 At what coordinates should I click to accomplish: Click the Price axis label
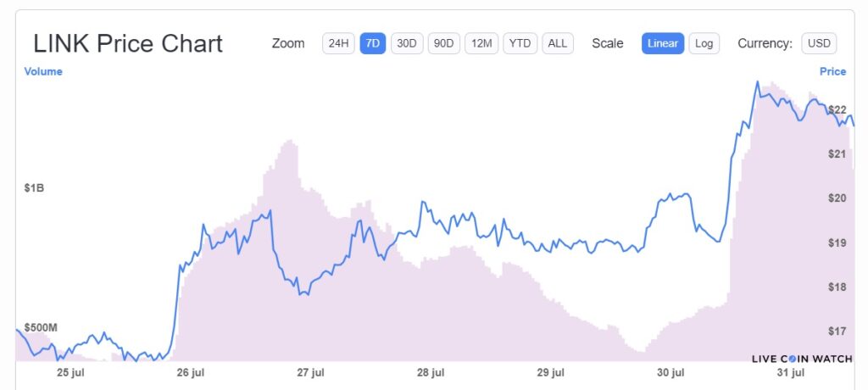(x=832, y=71)
